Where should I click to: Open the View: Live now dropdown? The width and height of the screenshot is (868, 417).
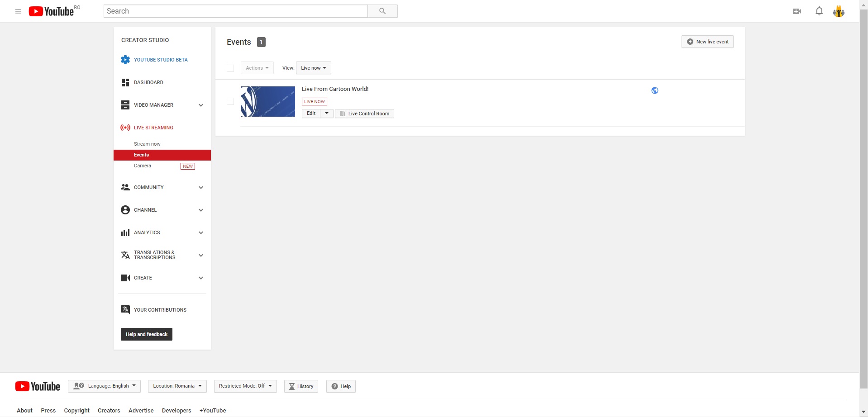point(313,68)
